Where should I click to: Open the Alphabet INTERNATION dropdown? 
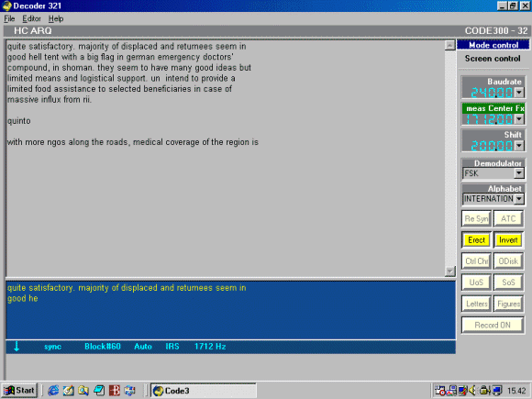(519, 199)
